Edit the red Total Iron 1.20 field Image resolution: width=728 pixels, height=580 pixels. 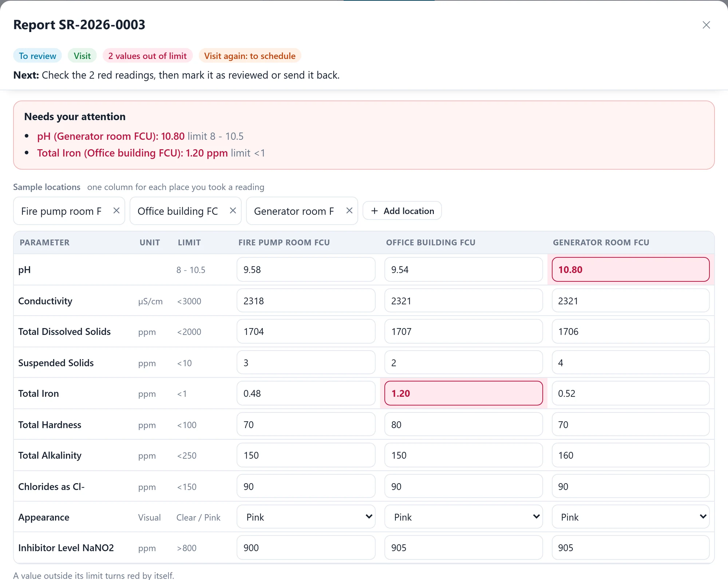click(463, 393)
